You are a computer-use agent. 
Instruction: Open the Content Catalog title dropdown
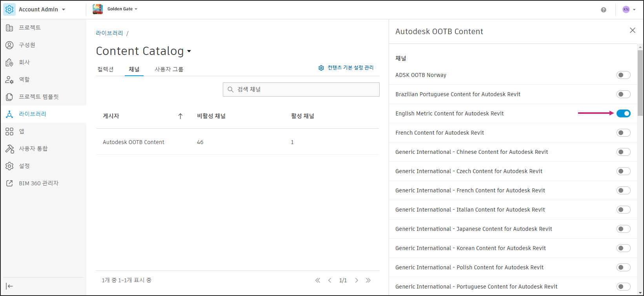click(x=189, y=51)
